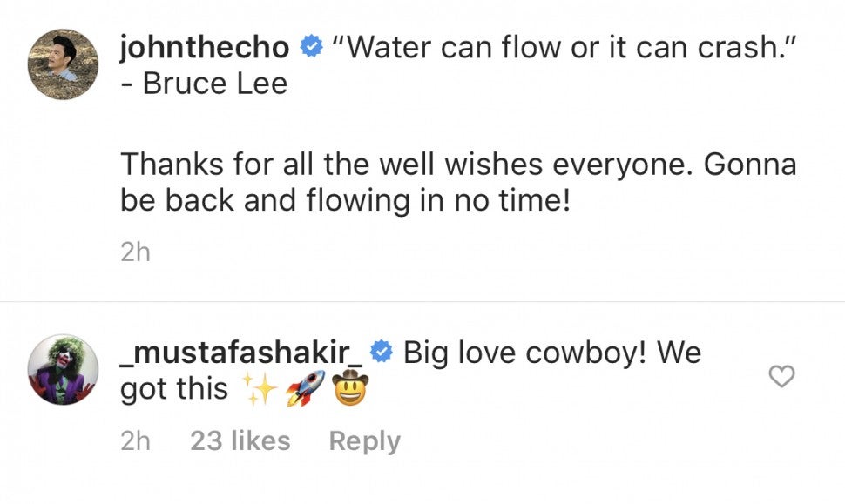Click the verified badge beside johnthecho

(x=311, y=48)
